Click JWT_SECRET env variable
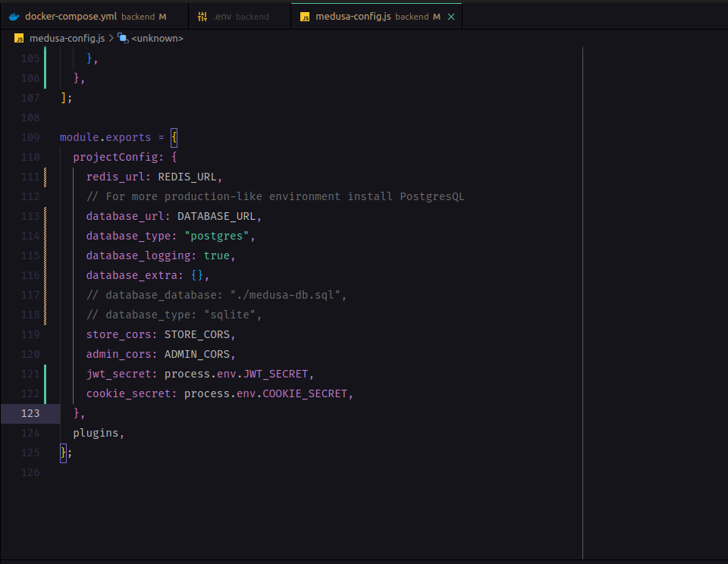The height and width of the screenshot is (564, 728). pos(276,374)
